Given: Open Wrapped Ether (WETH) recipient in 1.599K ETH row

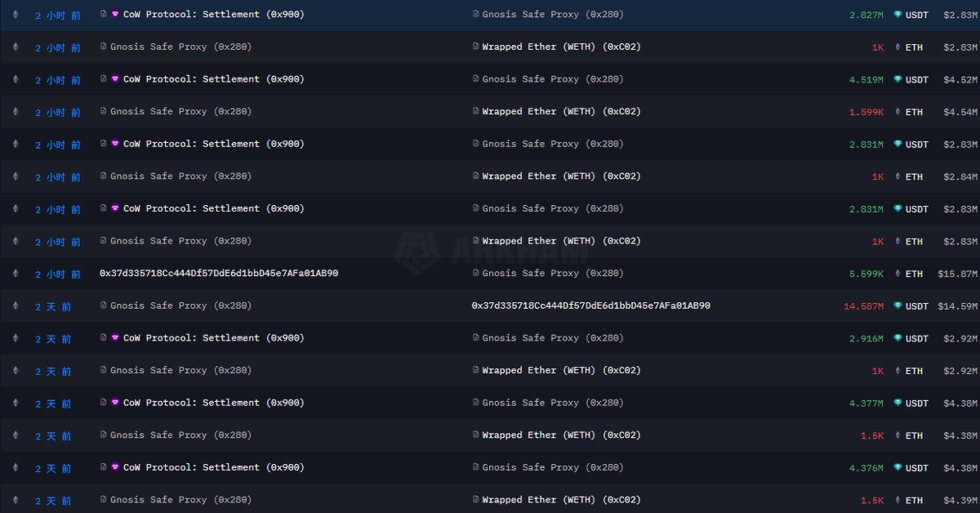Looking at the screenshot, I should point(562,112).
